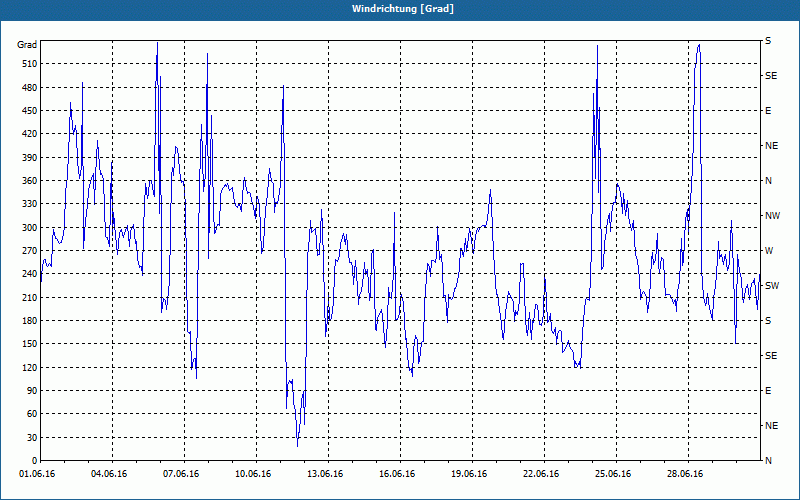Select the 300 axis value
Image resolution: width=800 pixels, height=500 pixels.
30,228
